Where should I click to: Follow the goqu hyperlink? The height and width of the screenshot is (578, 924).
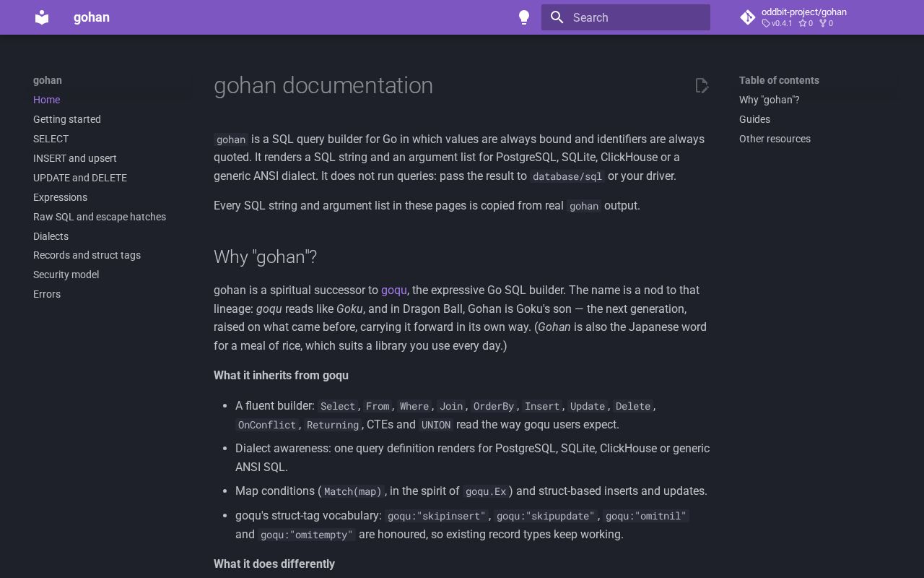(394, 290)
